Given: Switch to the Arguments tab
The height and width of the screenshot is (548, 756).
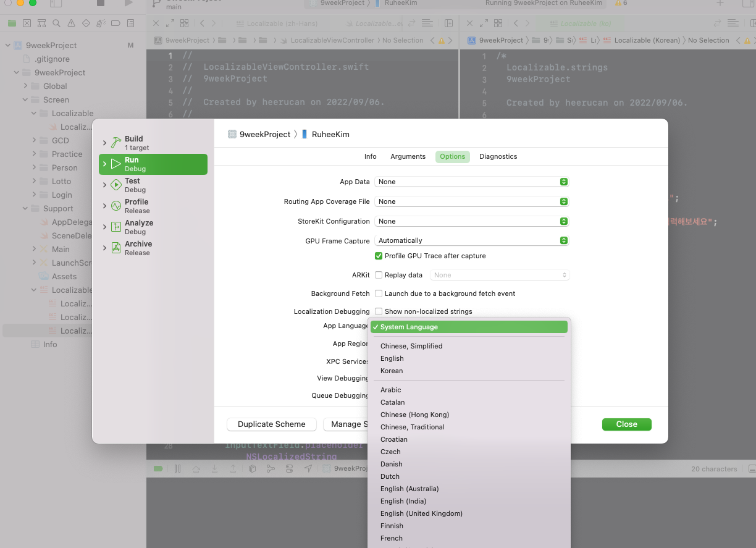Looking at the screenshot, I should click(408, 156).
